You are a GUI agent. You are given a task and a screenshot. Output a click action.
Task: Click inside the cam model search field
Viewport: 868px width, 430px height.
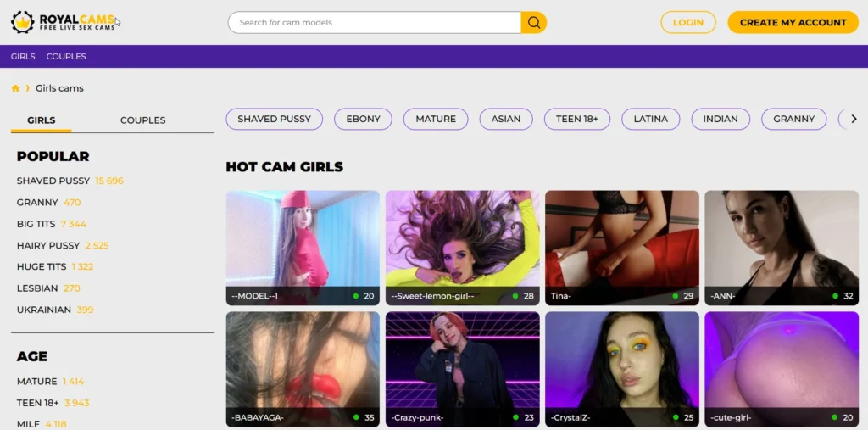[x=374, y=23]
